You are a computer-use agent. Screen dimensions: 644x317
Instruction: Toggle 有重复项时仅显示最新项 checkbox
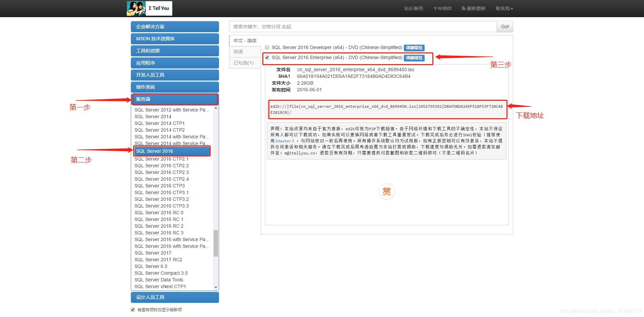133,310
